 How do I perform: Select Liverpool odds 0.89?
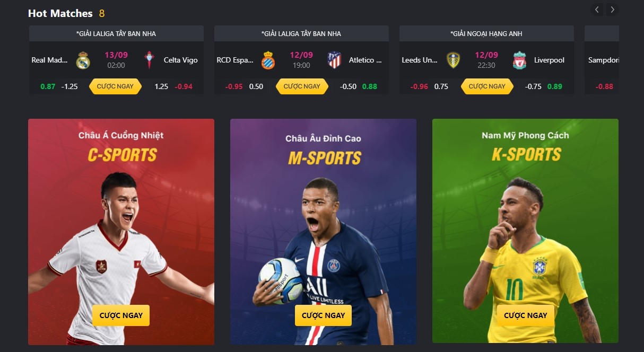pyautogui.click(x=555, y=86)
